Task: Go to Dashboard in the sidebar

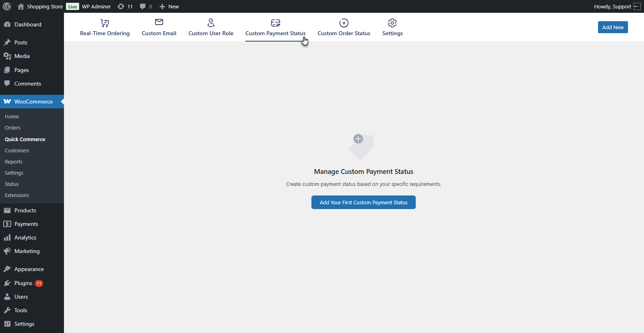Action: coord(28,24)
